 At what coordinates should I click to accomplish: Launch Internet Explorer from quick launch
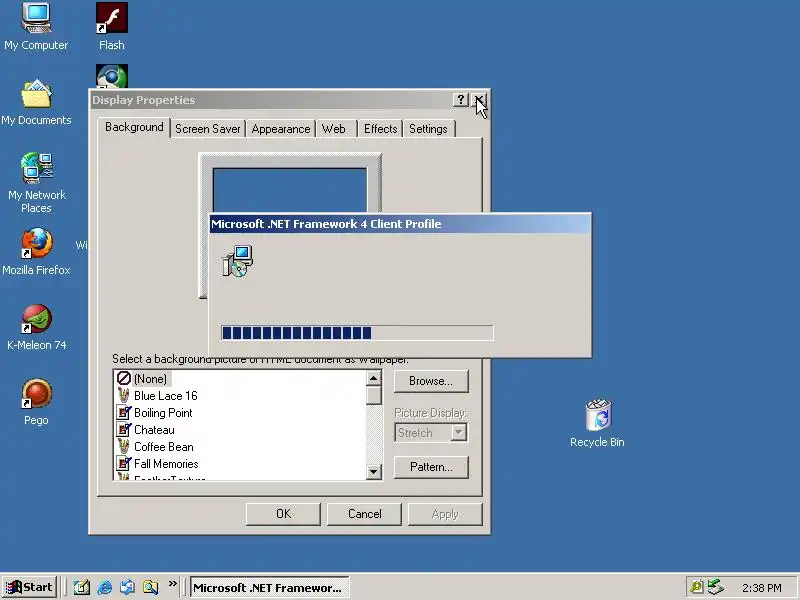tap(105, 587)
